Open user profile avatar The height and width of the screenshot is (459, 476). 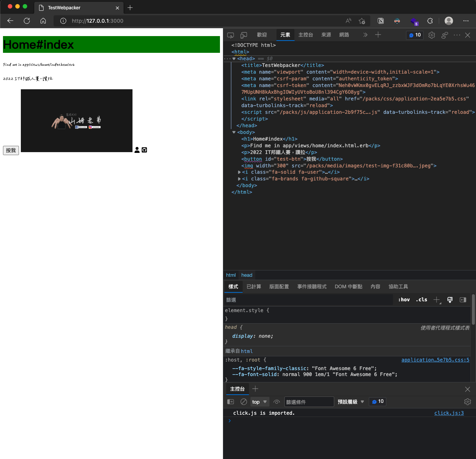[449, 21]
